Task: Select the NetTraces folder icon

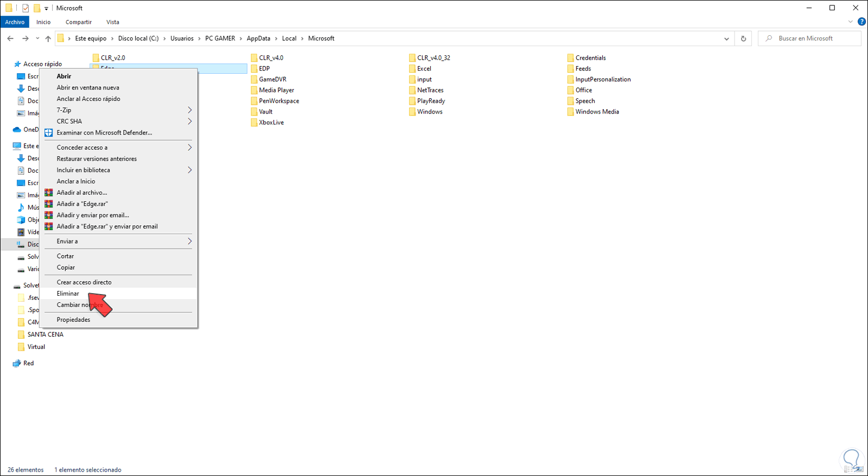Action: click(412, 90)
